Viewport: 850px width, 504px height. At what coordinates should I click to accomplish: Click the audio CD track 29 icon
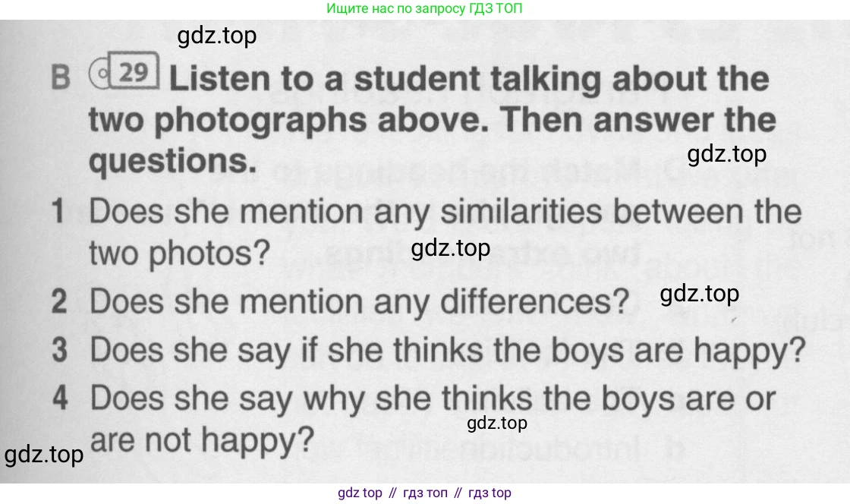click(x=124, y=73)
